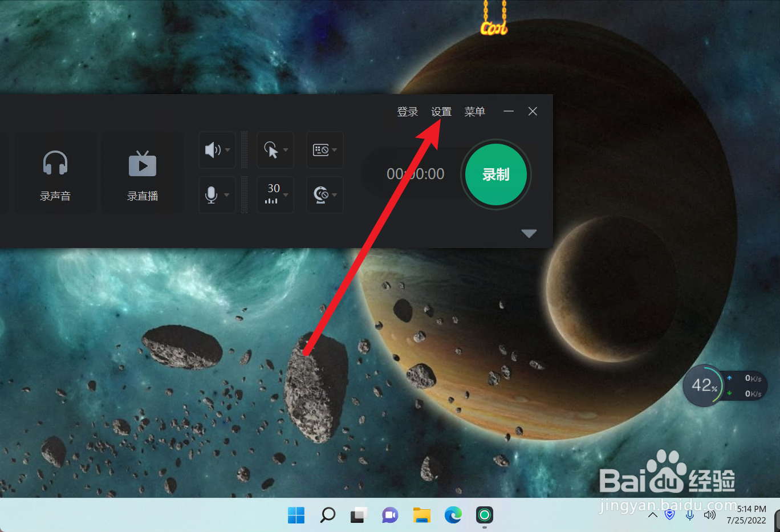The height and width of the screenshot is (532, 780).
Task: Open File Explorer from the taskbar
Action: click(422, 515)
